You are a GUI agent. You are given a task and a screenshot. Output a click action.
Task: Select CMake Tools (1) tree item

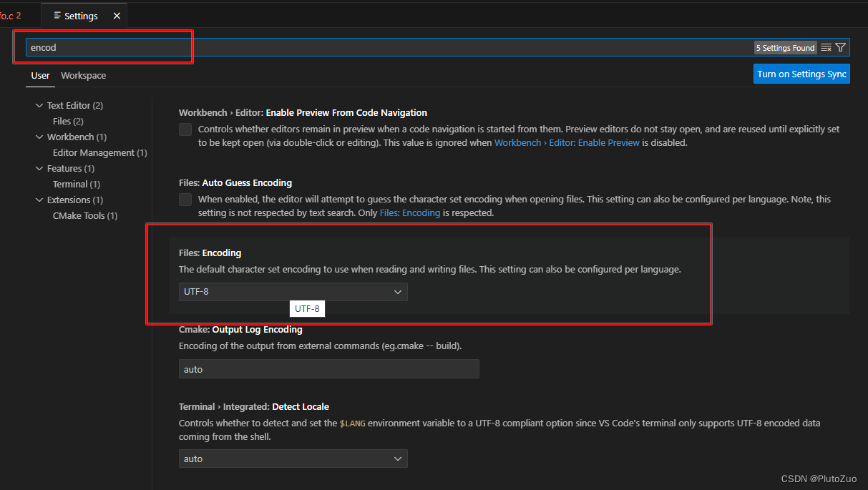tap(85, 215)
